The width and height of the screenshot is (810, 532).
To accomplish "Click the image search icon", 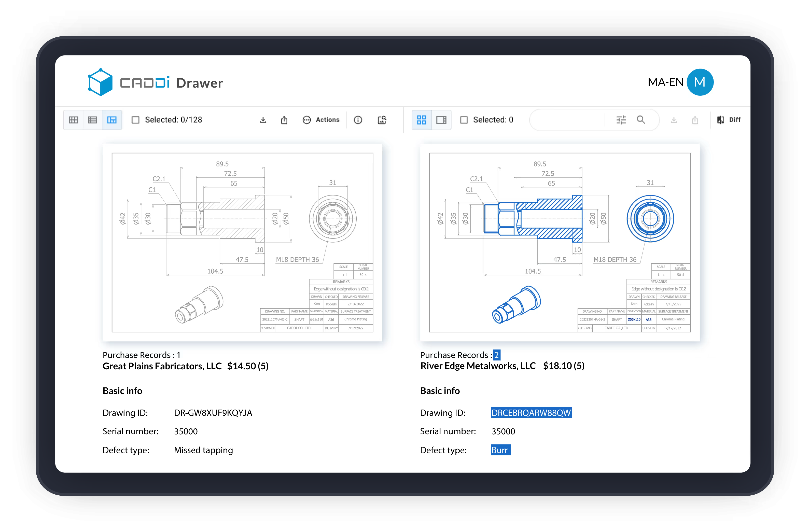I will point(382,120).
